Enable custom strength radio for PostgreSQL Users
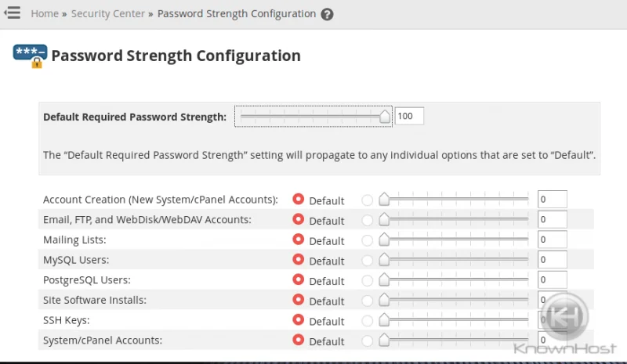 click(x=367, y=280)
